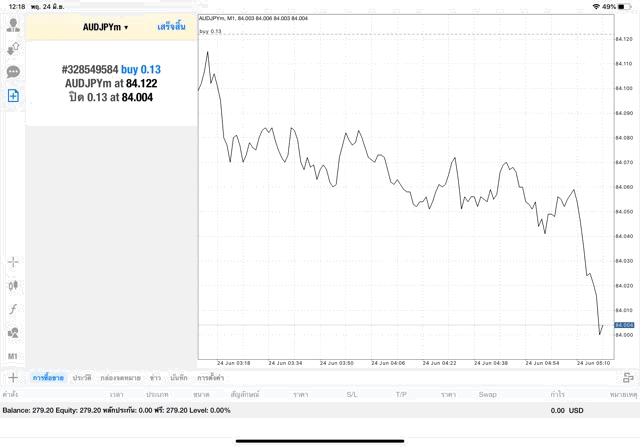Viewport: 640px width, 447px height.
Task: Open the ข่าว tab
Action: (x=155, y=378)
